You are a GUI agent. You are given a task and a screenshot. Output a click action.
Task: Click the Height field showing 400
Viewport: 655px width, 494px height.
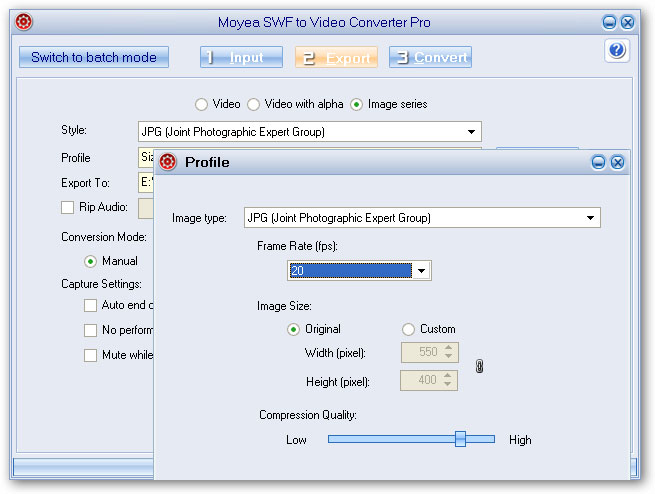point(429,380)
